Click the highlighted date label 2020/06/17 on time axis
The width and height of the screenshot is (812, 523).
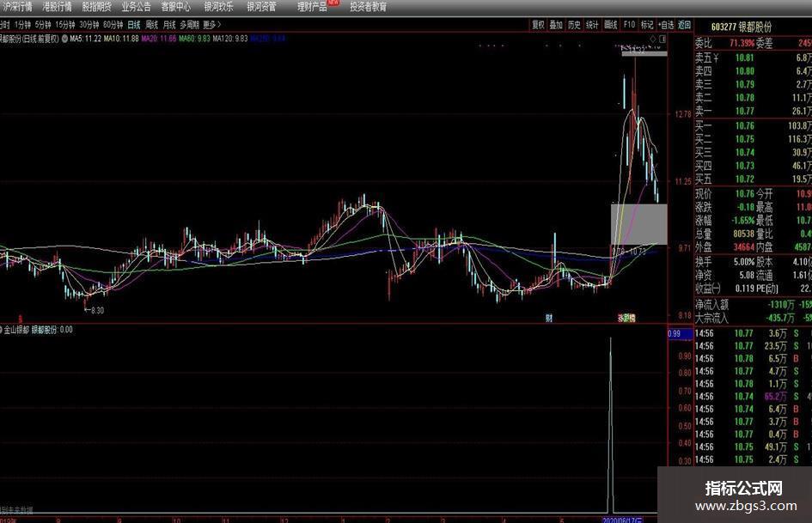coord(623,520)
